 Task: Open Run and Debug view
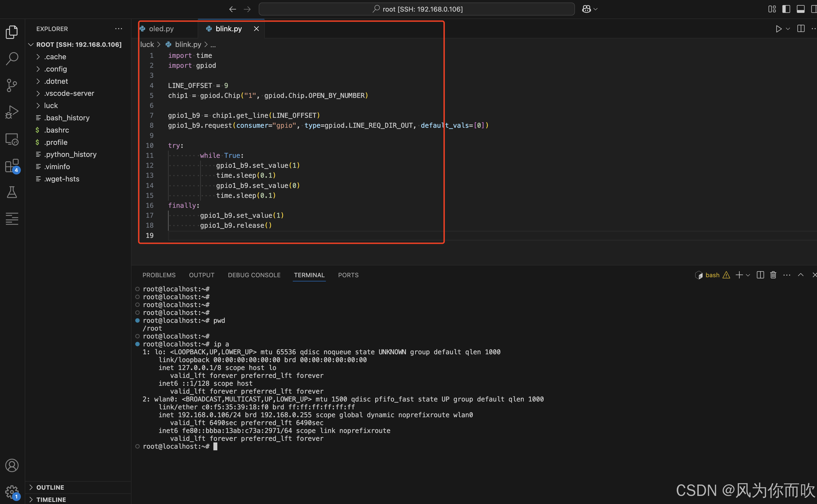12,112
